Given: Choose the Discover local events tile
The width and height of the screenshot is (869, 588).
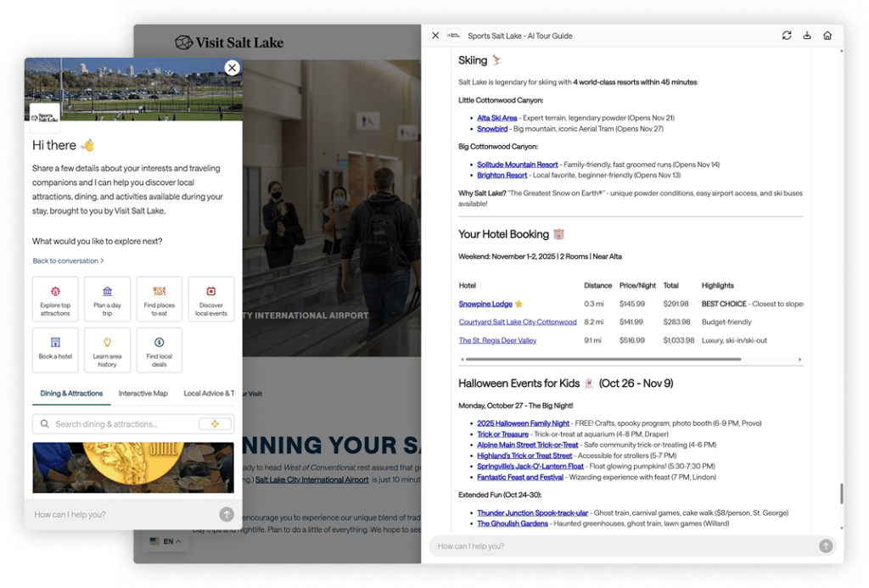Looking at the screenshot, I should pyautogui.click(x=211, y=300).
